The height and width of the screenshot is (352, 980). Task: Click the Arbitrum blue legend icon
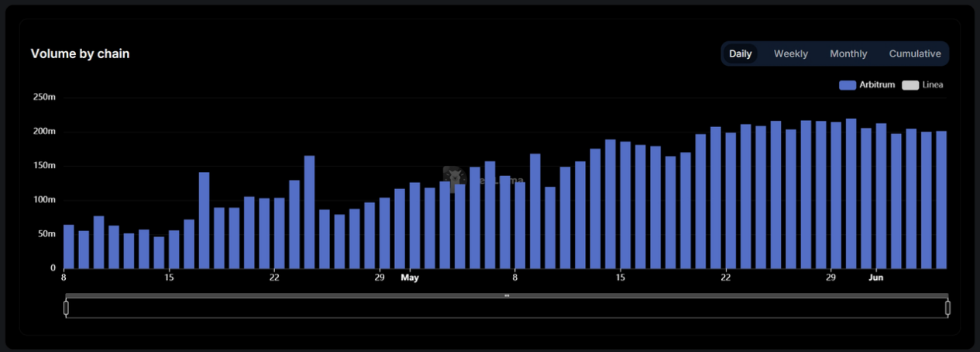pyautogui.click(x=847, y=85)
